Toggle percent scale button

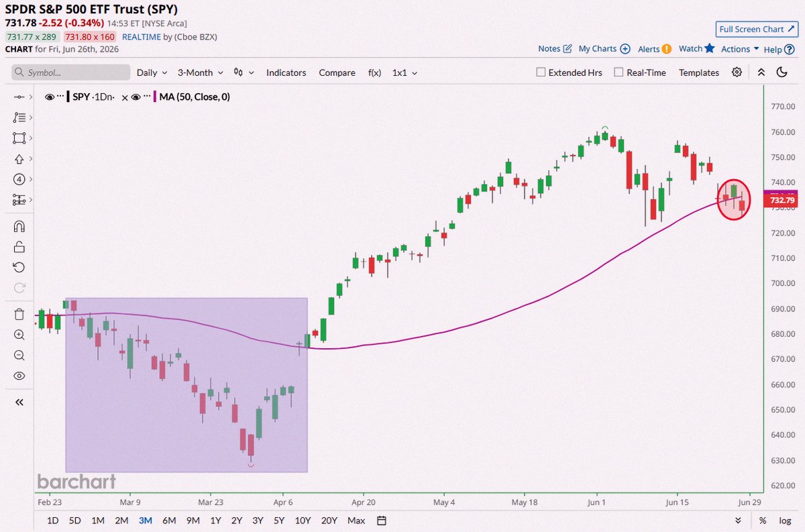pyautogui.click(x=763, y=521)
